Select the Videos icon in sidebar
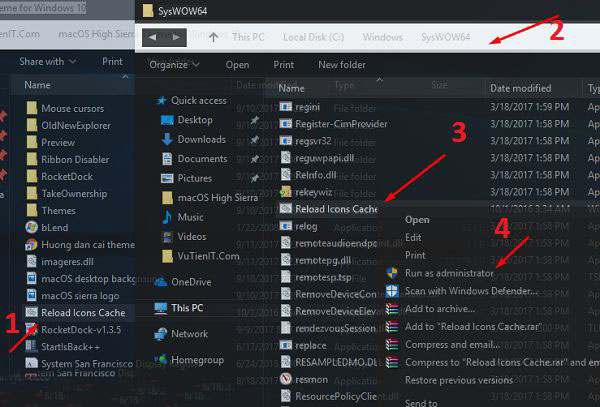 (x=167, y=237)
